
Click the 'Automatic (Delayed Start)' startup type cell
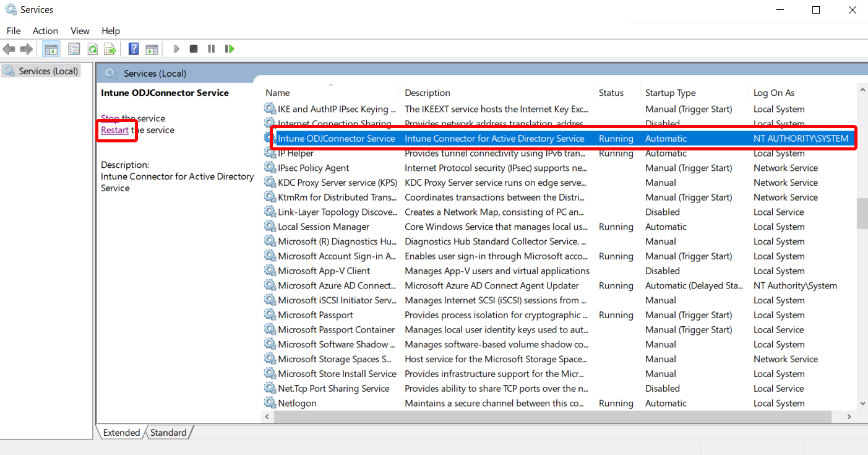(694, 285)
